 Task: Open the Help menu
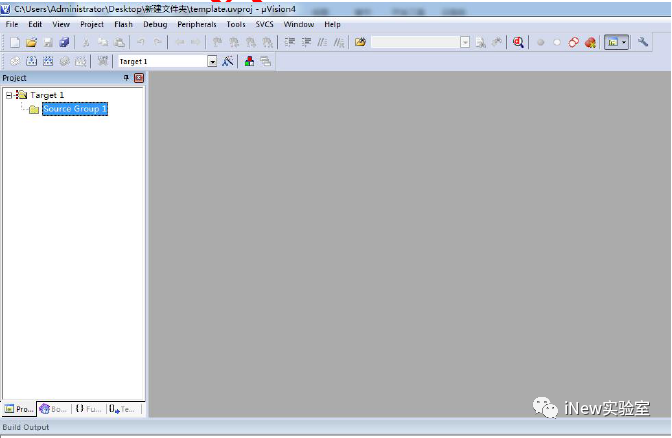click(x=332, y=24)
